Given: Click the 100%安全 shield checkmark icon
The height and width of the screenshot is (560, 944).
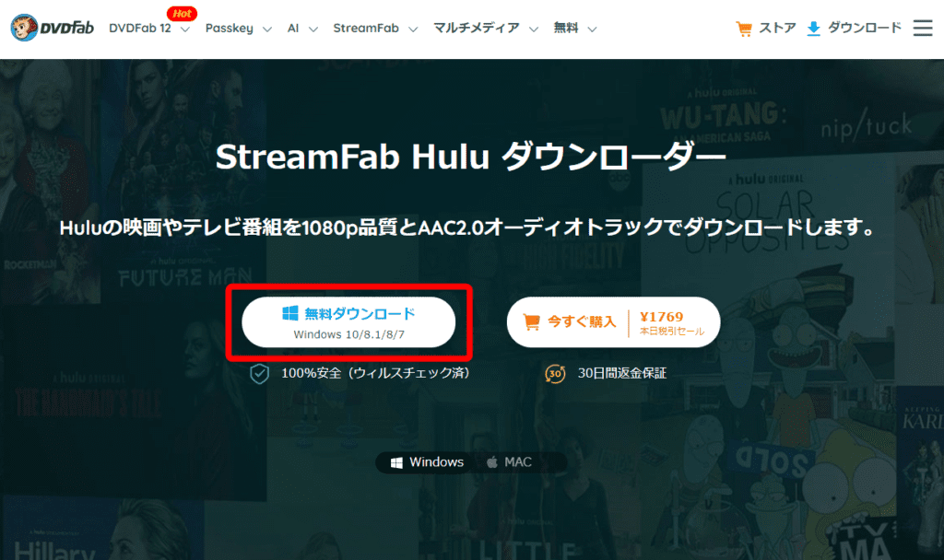Looking at the screenshot, I should tap(260, 373).
